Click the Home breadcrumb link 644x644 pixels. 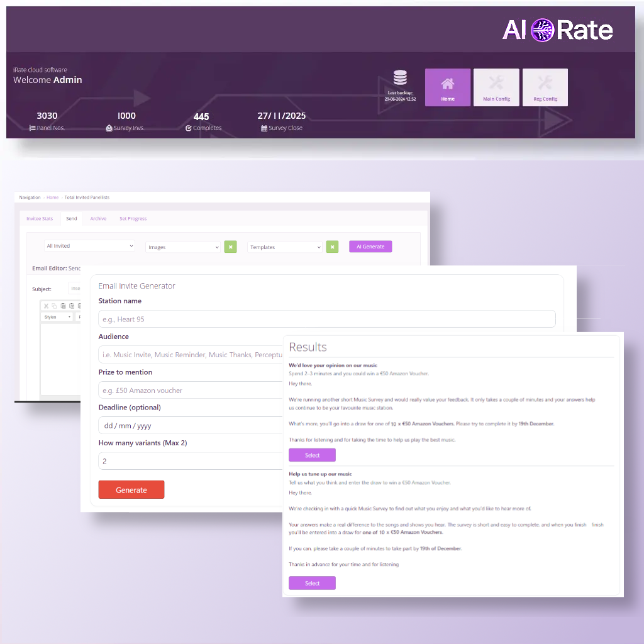pyautogui.click(x=52, y=197)
